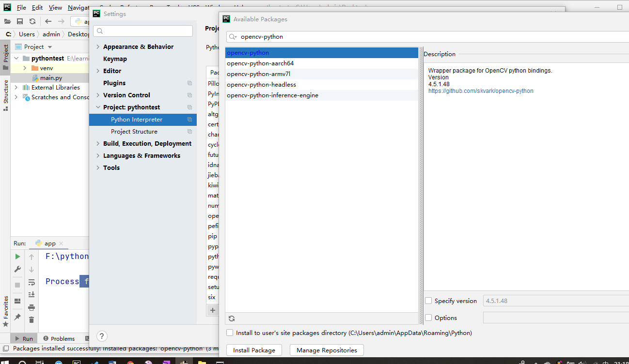Open the Edit menu
Viewport: 629px width, 364px height.
[x=37, y=8]
